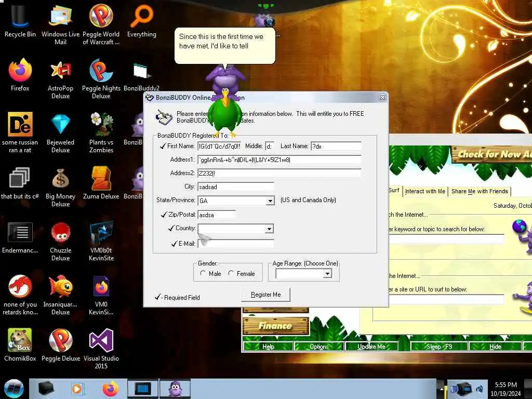Click the URL surf field in BonziBuddy window

pos(446,299)
